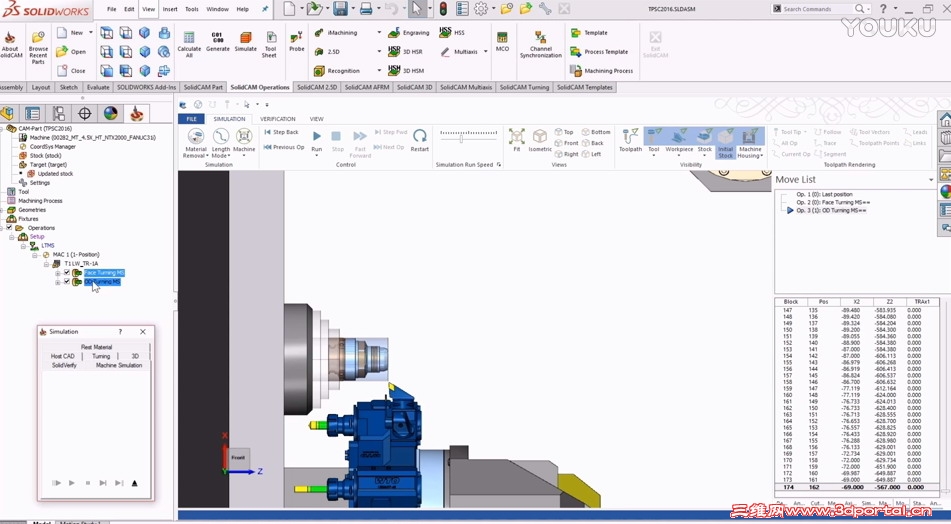This screenshot has height=524, width=951.
Task: Open the MCO operation
Action: [x=502, y=42]
